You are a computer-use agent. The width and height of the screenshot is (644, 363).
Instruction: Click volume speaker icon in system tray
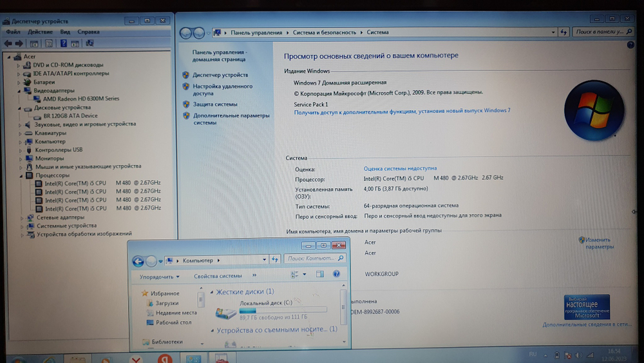[578, 355]
